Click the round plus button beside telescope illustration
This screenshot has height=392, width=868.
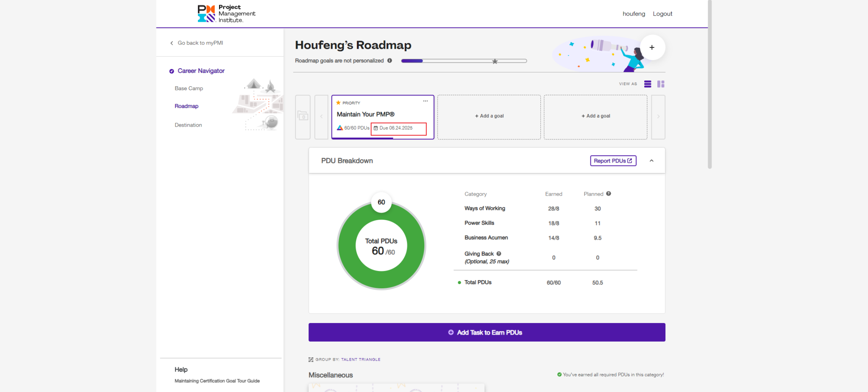pos(652,47)
